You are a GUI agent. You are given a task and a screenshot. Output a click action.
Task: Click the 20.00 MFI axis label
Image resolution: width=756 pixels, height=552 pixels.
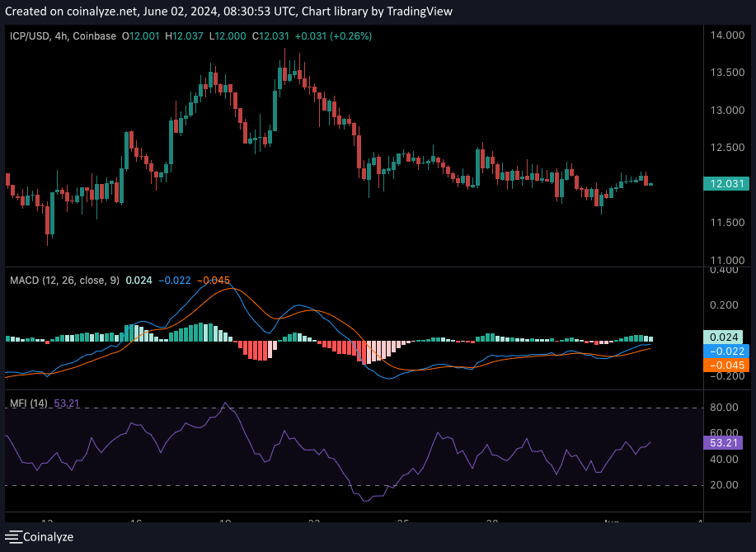click(x=723, y=485)
